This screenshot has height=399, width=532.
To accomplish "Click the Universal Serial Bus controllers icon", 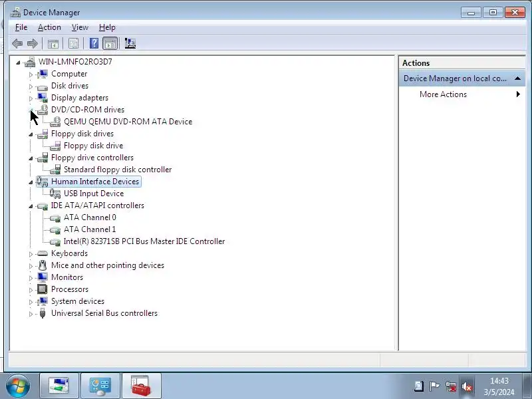I will (x=43, y=313).
